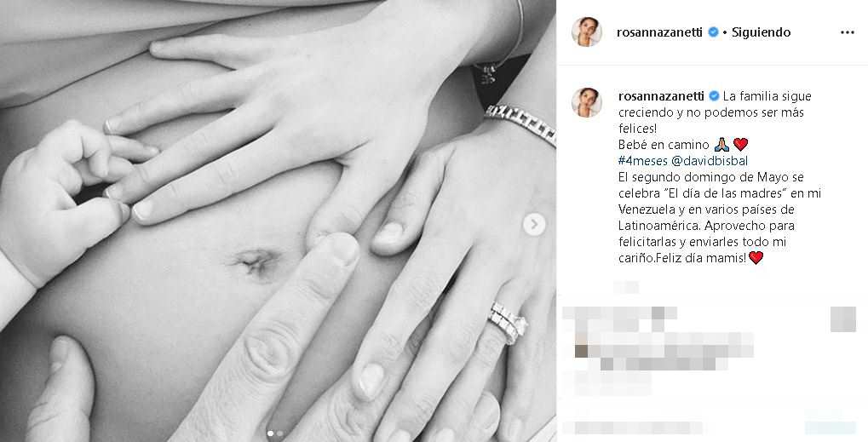
Task: Click the blurred gray square beside comments
Action: [x=843, y=319]
